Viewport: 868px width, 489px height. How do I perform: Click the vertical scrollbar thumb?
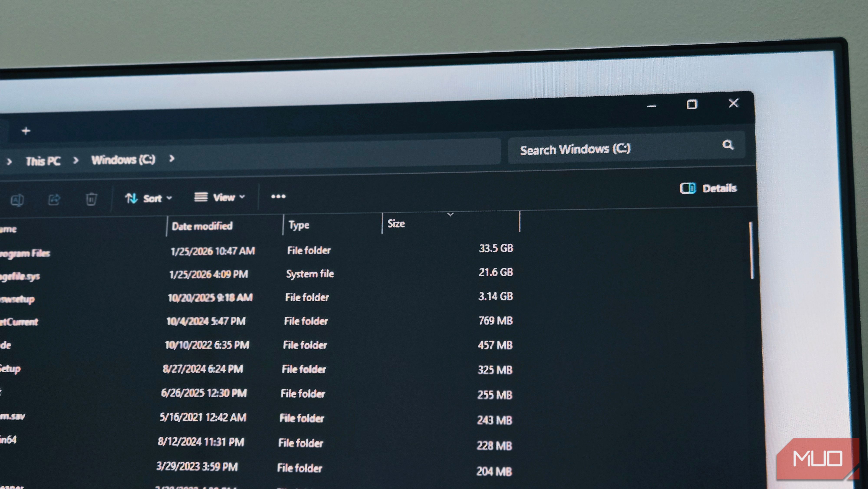751,250
